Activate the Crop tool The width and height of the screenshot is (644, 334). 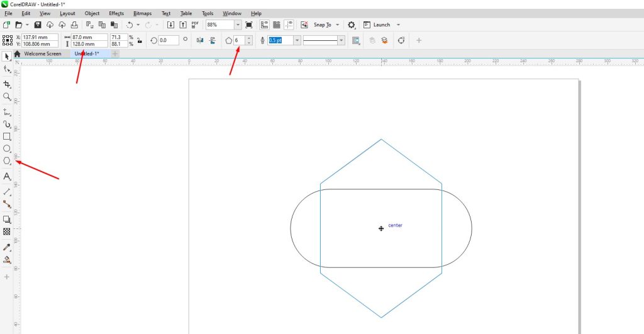coord(7,84)
